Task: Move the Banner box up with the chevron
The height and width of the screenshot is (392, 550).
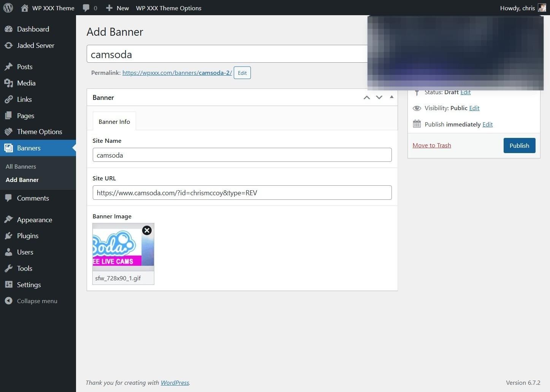Action: pos(366,97)
